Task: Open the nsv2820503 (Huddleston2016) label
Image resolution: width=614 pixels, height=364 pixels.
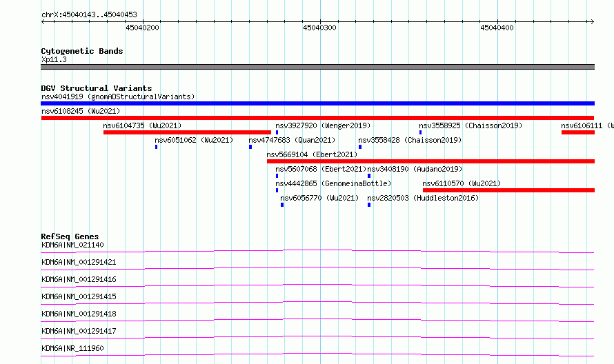Action: tap(423, 198)
